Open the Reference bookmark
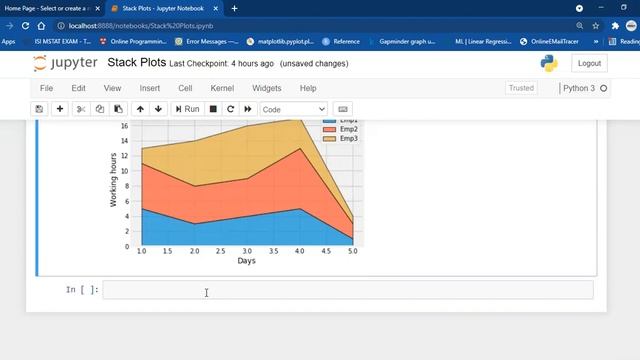Viewport: 640px width, 360px height. tap(341, 41)
